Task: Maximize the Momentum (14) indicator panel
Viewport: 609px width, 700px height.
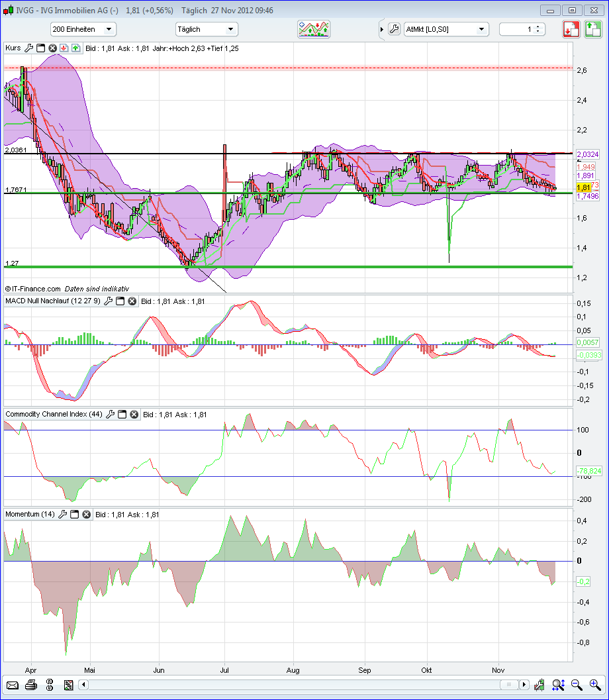Action: pos(75,515)
